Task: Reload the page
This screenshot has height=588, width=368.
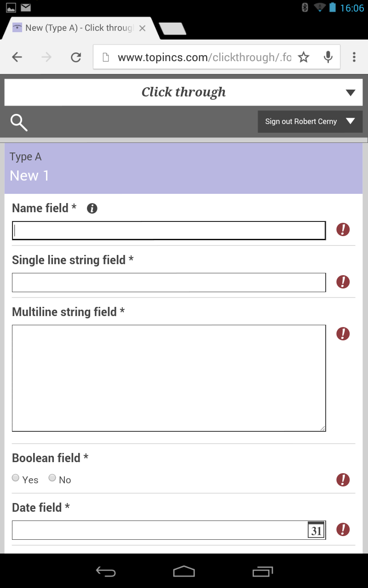Action: (x=76, y=57)
